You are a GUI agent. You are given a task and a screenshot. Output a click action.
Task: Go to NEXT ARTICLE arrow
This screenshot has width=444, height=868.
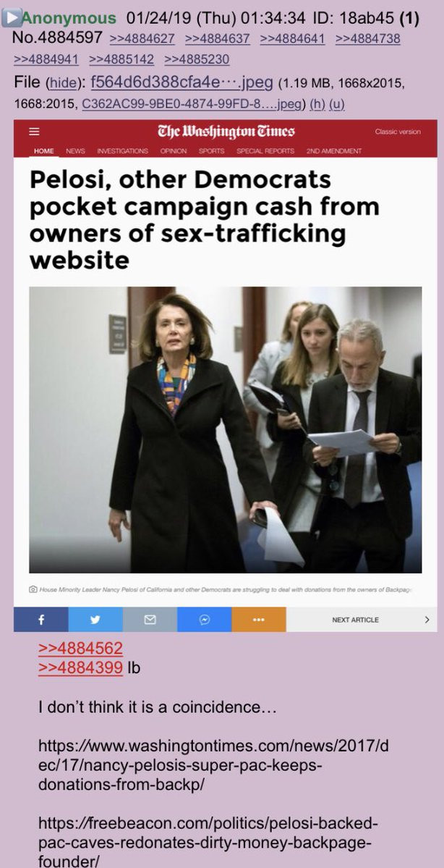[x=427, y=620]
